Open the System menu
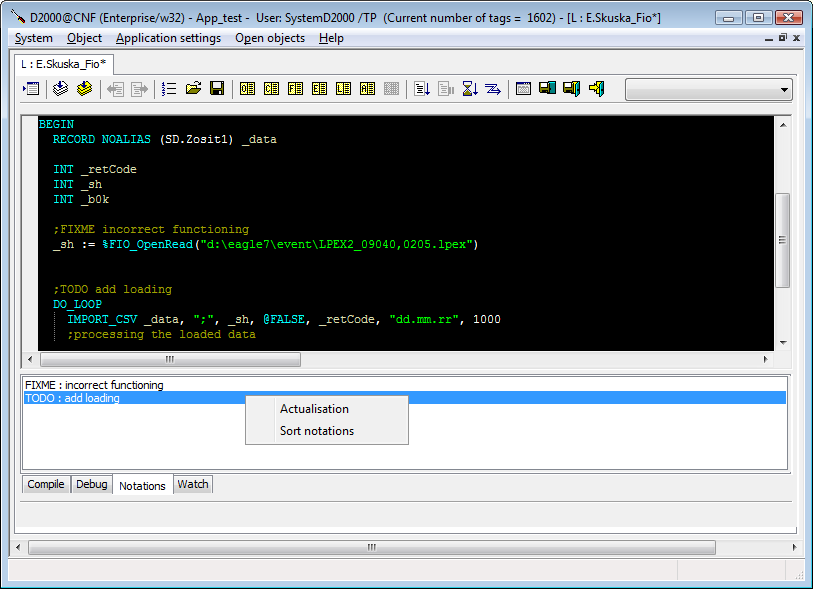 coord(34,38)
